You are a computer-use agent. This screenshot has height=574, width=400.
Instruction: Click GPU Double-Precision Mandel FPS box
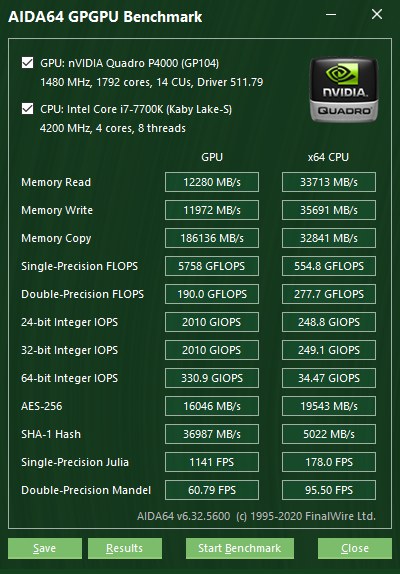tap(212, 490)
